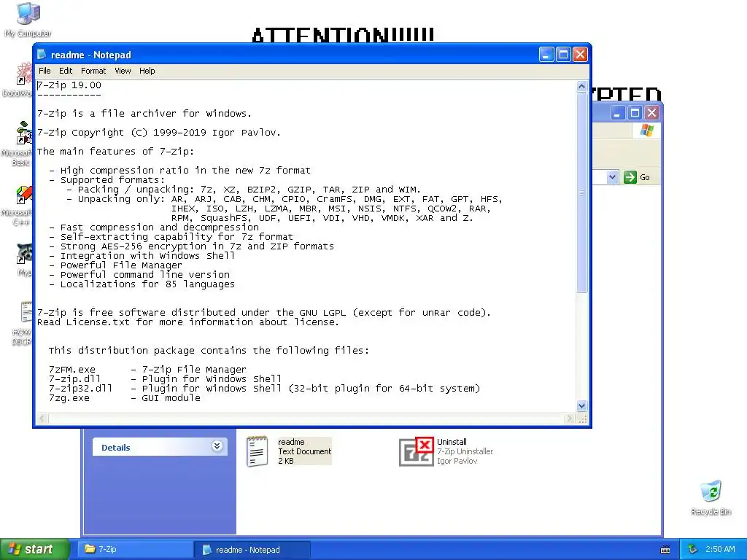Click Notepad horizontal scrollbar right arrow

click(x=569, y=418)
